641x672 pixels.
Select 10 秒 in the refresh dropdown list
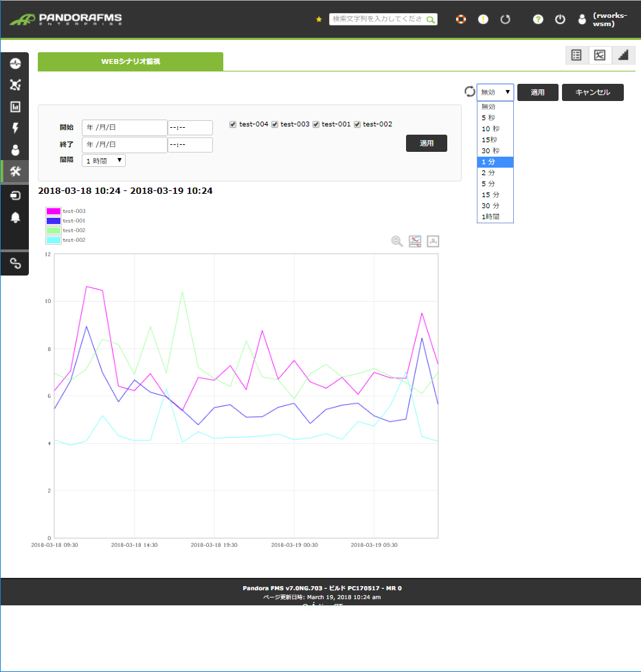click(495, 129)
